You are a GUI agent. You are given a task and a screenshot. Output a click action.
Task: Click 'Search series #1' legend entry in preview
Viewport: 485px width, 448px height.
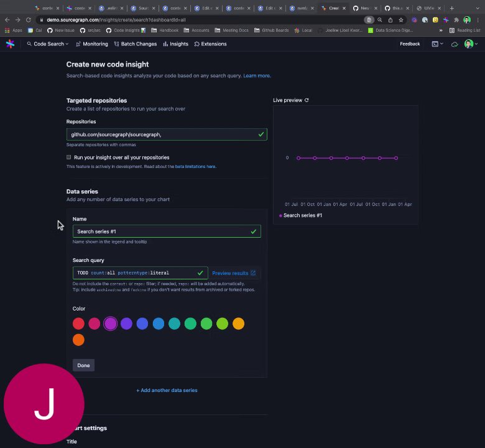[x=300, y=215]
